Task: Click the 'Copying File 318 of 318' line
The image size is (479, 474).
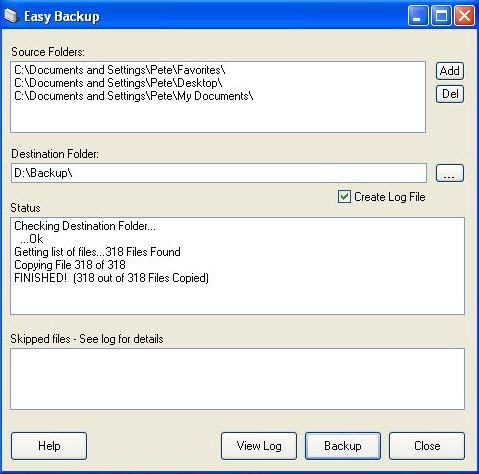Action: [70, 265]
